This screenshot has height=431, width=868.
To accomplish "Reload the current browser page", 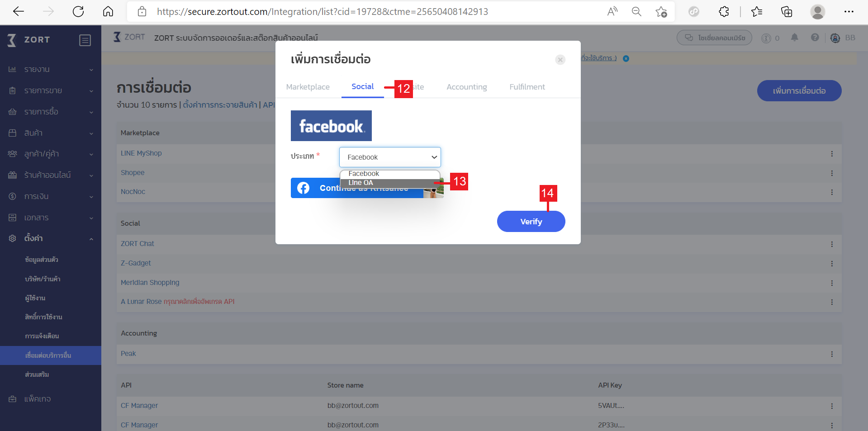I will pyautogui.click(x=78, y=12).
